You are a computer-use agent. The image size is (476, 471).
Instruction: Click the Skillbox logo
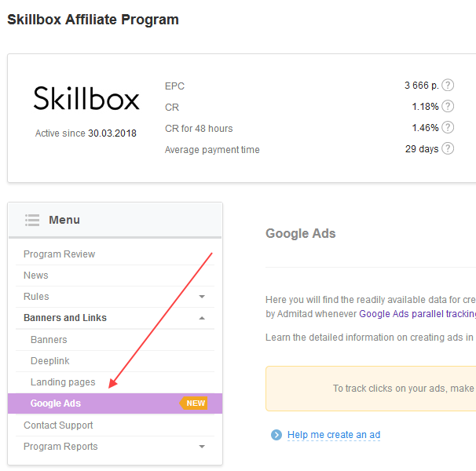[x=86, y=98]
